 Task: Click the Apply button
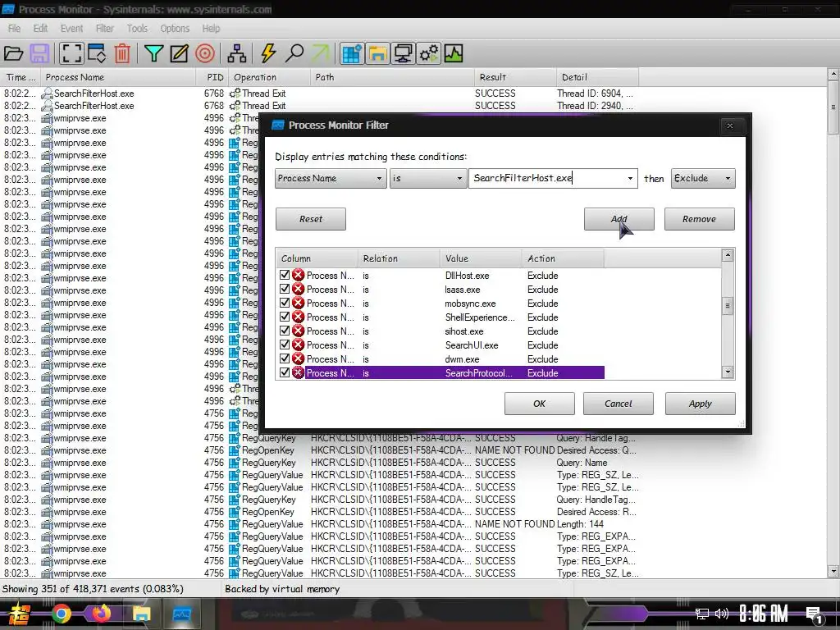coord(701,404)
